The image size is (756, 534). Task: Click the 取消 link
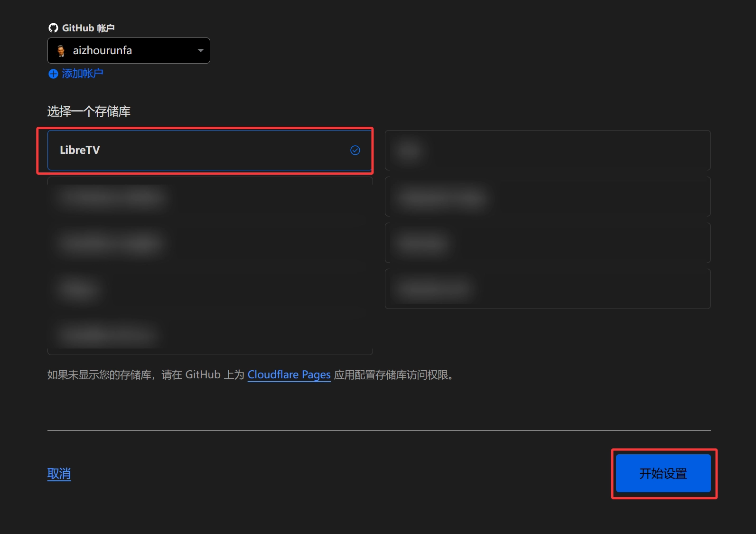tap(59, 474)
